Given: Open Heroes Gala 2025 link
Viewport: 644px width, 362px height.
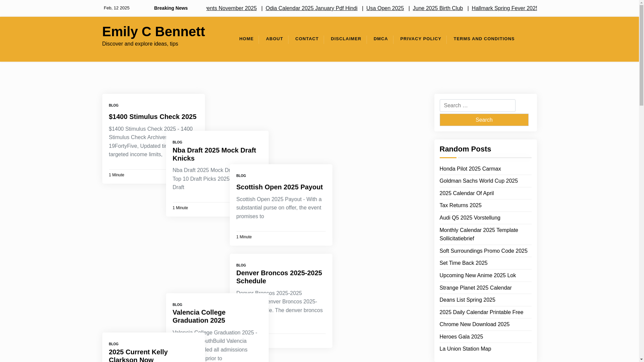Looking at the screenshot, I should 461,337.
